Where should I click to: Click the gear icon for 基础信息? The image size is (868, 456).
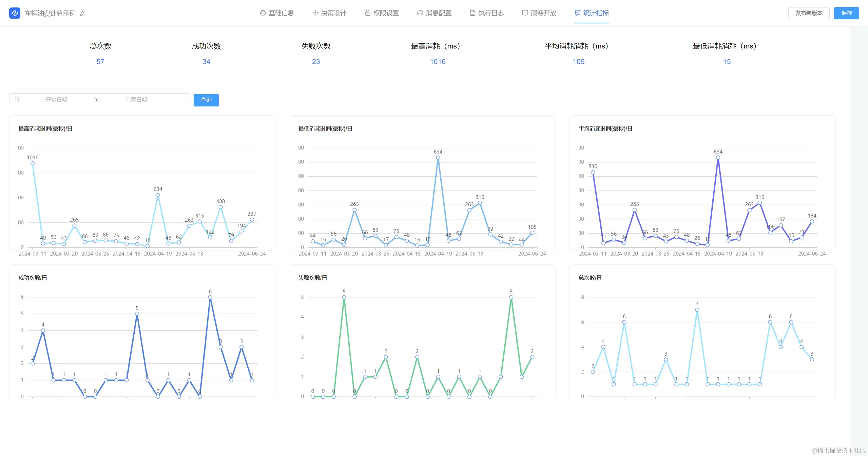tap(263, 13)
